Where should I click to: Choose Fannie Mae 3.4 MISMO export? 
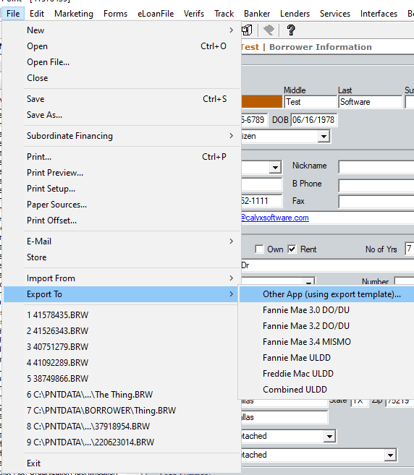click(326, 342)
